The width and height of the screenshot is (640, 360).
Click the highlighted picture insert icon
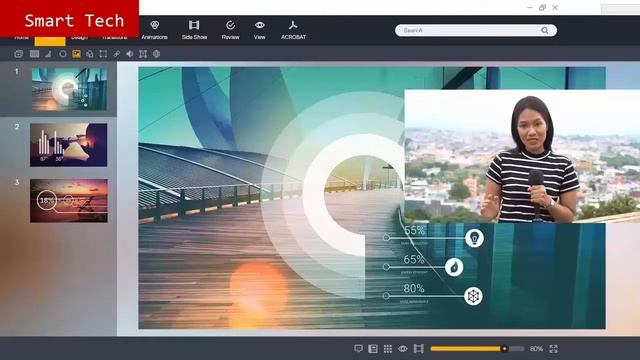tap(76, 54)
